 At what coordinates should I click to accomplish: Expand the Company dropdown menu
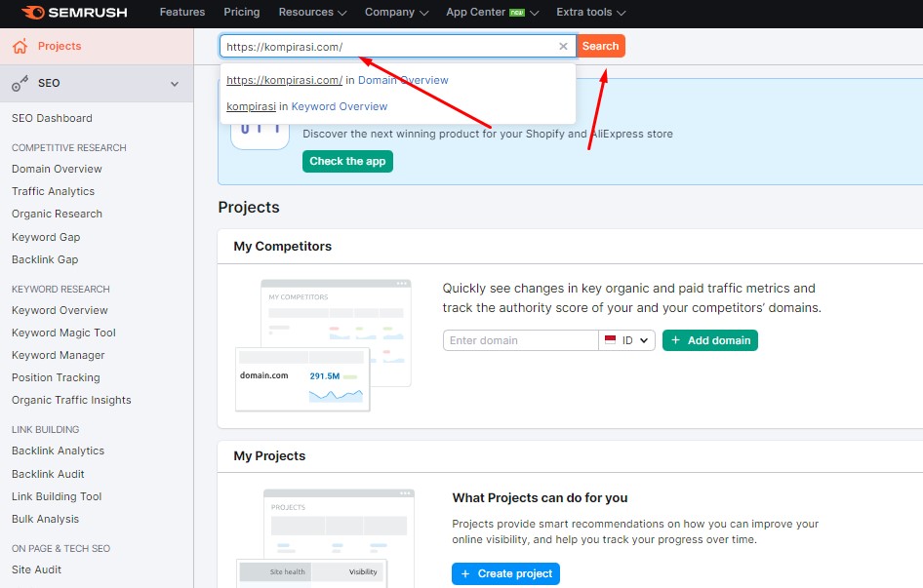[396, 13]
